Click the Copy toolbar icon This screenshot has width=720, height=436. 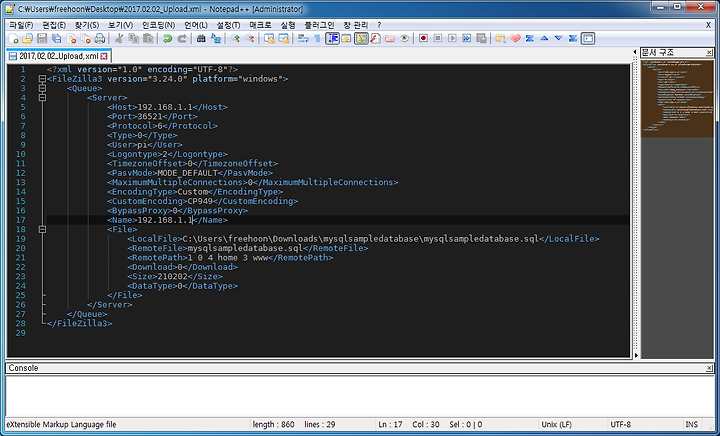click(x=134, y=39)
